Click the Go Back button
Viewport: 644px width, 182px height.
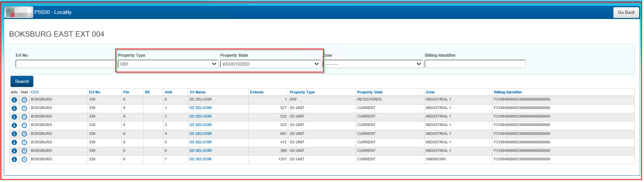click(x=626, y=12)
